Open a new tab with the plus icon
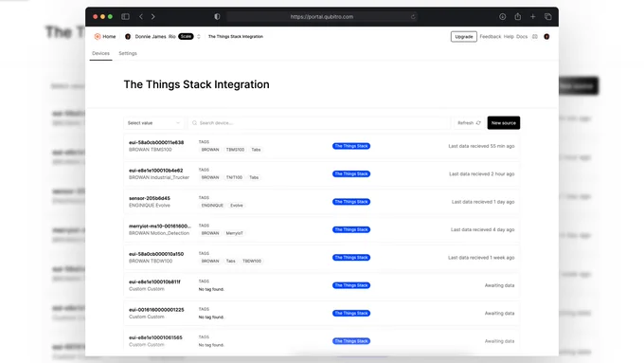 (x=532, y=16)
